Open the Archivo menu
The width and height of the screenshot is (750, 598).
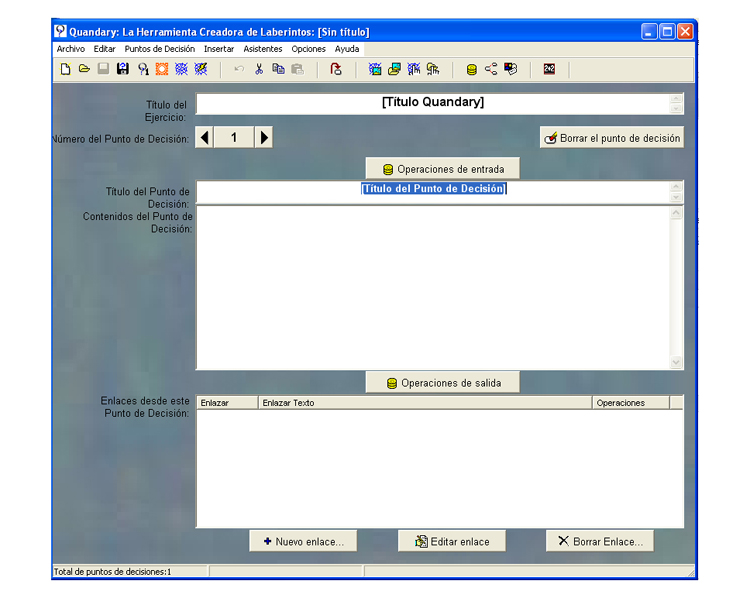[x=71, y=49]
